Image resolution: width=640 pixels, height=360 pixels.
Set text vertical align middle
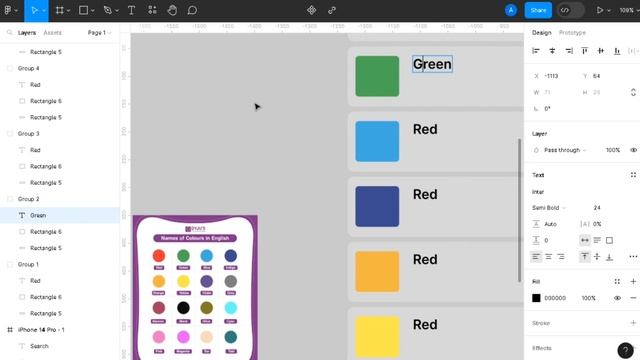(x=597, y=257)
